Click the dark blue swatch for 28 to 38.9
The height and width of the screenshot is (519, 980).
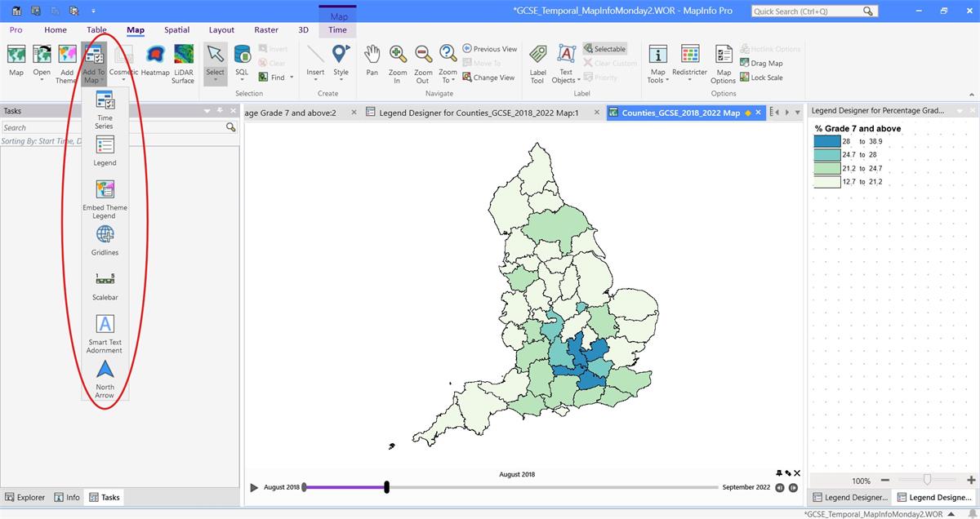pyautogui.click(x=826, y=140)
